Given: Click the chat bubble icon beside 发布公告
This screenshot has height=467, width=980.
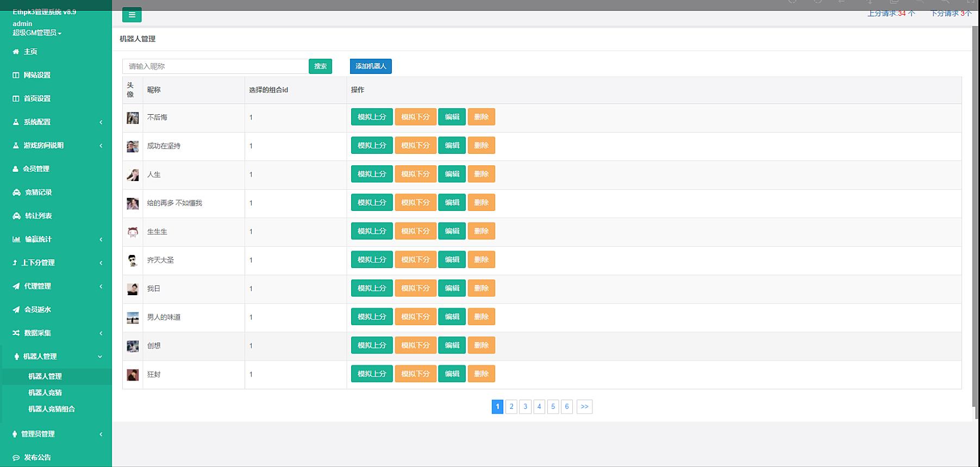Looking at the screenshot, I should [16, 457].
